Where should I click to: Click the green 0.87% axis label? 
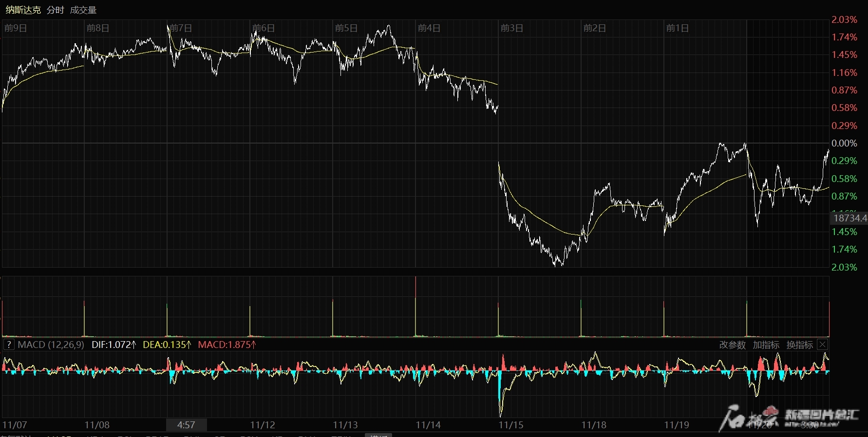[844, 196]
